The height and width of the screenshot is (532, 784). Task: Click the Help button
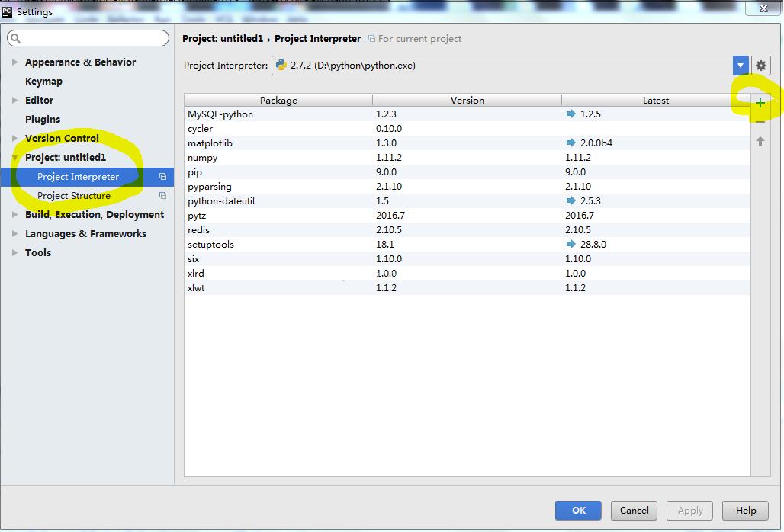coord(745,511)
